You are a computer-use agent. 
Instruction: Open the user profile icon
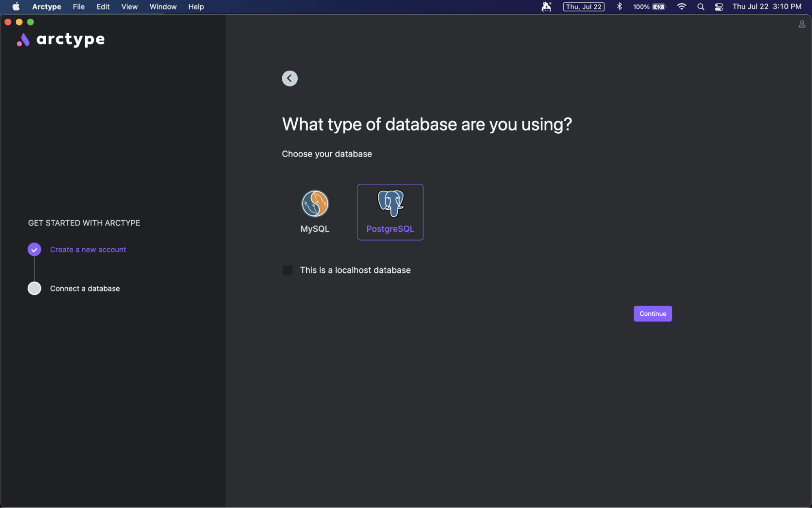[x=801, y=24]
